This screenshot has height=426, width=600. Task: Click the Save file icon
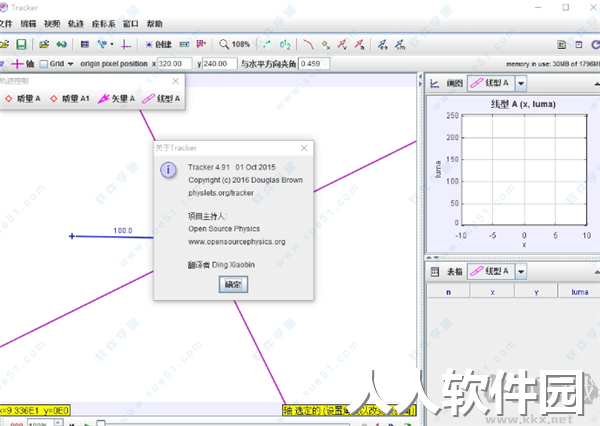pos(21,44)
